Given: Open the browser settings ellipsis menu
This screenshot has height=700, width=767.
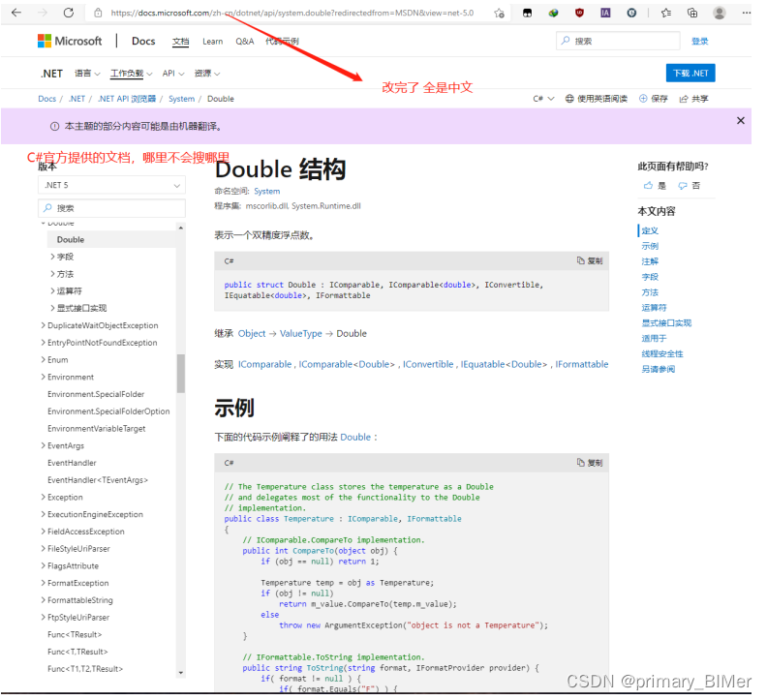Looking at the screenshot, I should click(746, 13).
